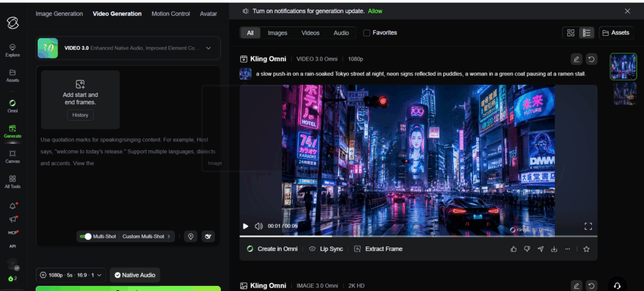Open Canvas from the left sidebar

coord(13,156)
